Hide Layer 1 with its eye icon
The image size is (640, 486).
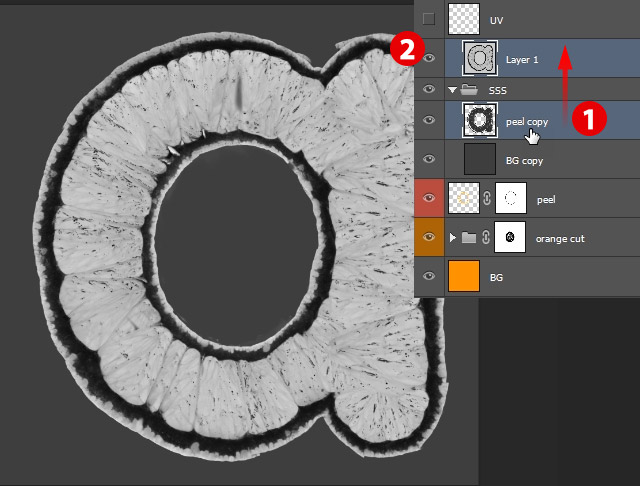429,58
